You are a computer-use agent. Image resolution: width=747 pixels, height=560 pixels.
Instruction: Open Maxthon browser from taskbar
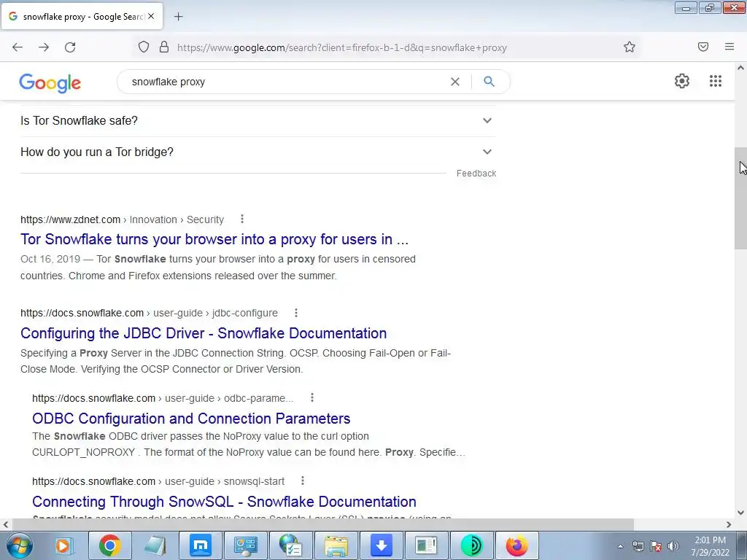[x=201, y=545]
